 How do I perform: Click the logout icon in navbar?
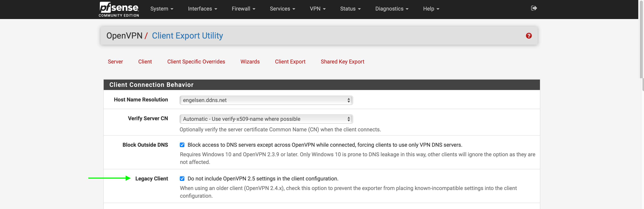pyautogui.click(x=534, y=8)
